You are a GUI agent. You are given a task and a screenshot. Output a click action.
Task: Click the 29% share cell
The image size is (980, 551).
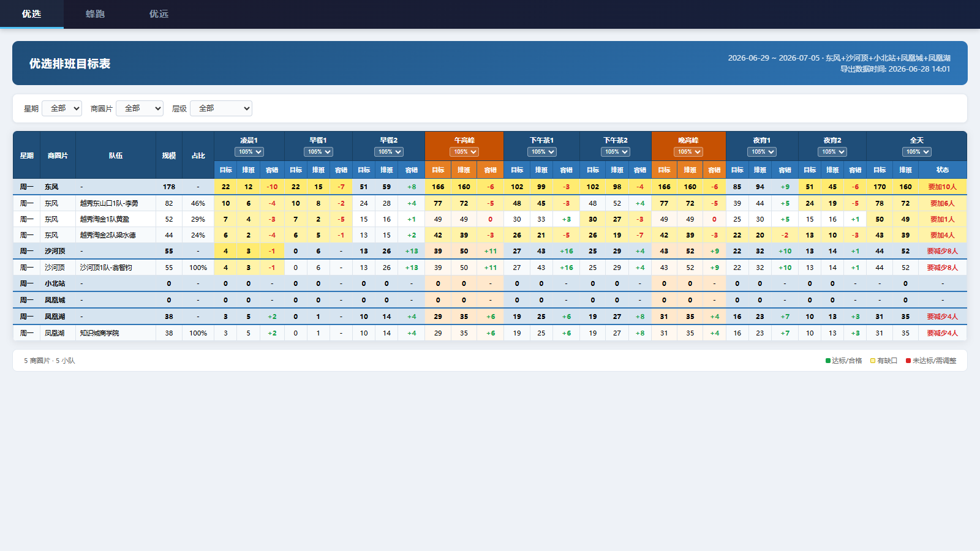point(198,219)
